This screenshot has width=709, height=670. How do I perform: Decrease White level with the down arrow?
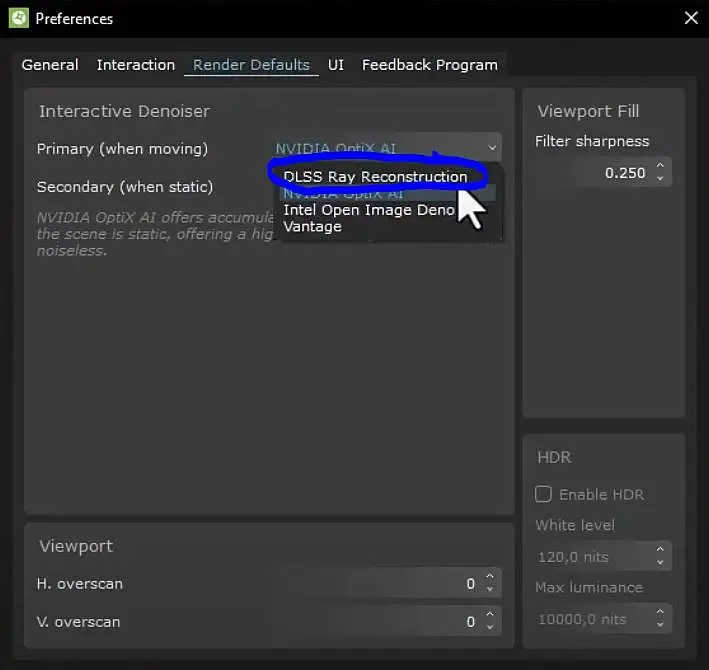pos(660,562)
